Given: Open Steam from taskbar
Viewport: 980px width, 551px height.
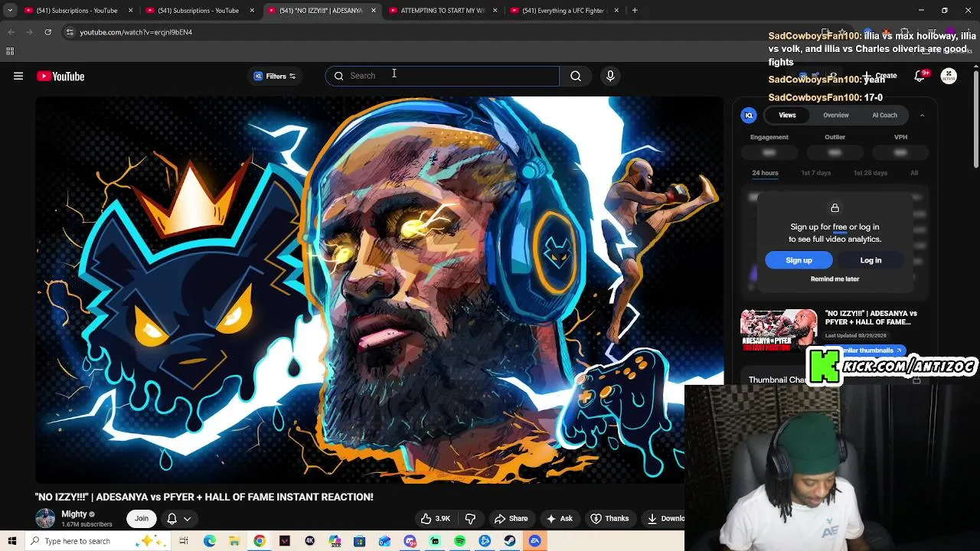Looking at the screenshot, I should [x=510, y=541].
